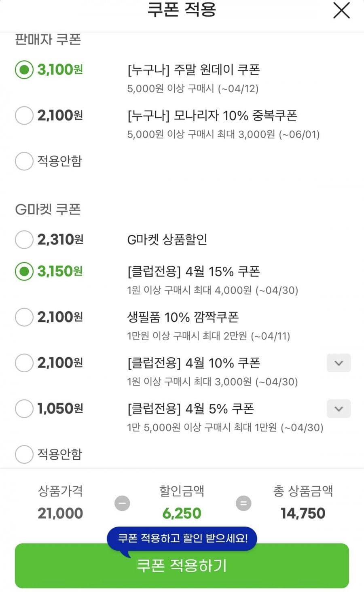The image size is (364, 592).
Task: Select 적용안함 under 판매자 쿠폰
Action: point(24,161)
